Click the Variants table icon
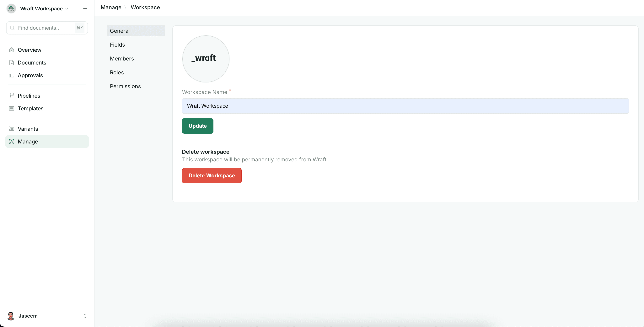 click(x=12, y=129)
